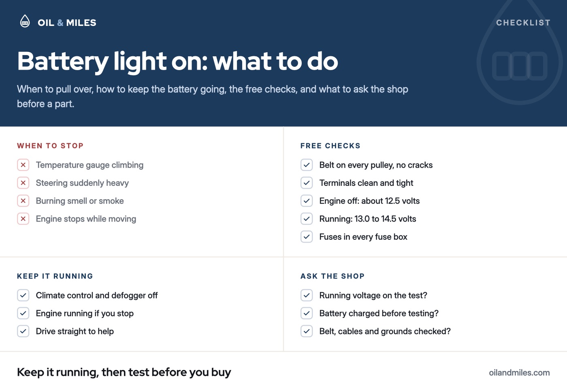Select the X icon for Burning smell or smoke
This screenshot has height=392, width=567.
coord(23,201)
